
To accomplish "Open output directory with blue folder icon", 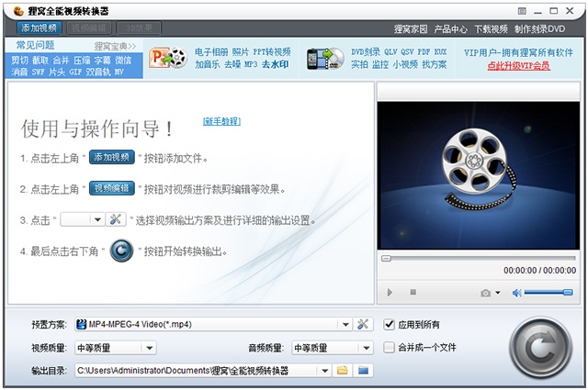I will [x=363, y=371].
